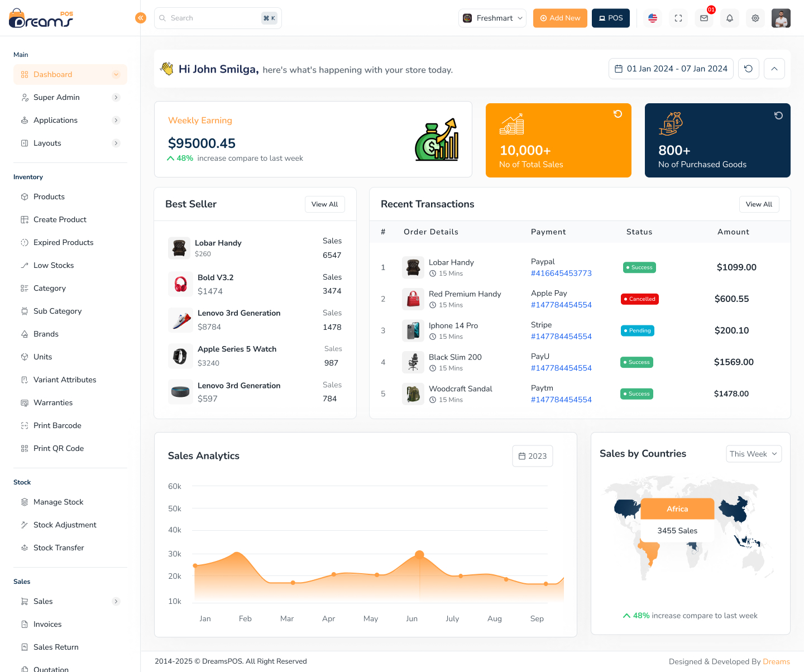Expand the Super Admin sidebar menu
The height and width of the screenshot is (672, 804).
56,97
